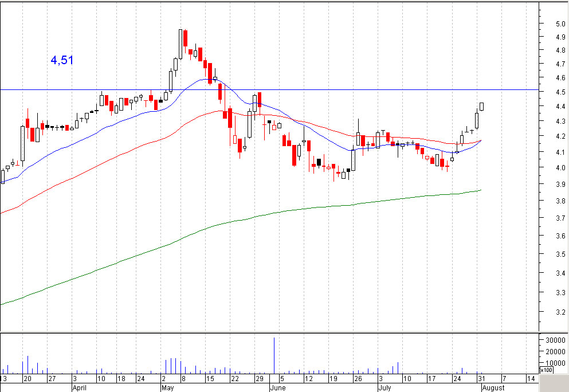Click the 4.3 price axis label

click(560, 121)
